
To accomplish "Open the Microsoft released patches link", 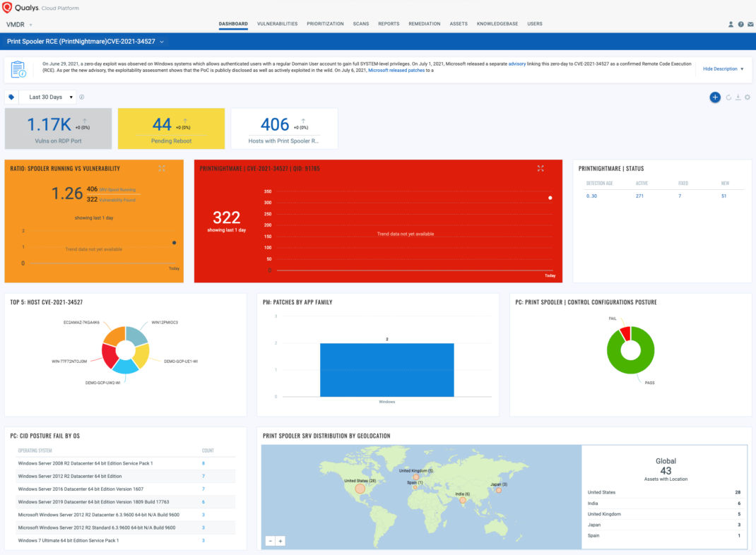I will click(x=396, y=71).
